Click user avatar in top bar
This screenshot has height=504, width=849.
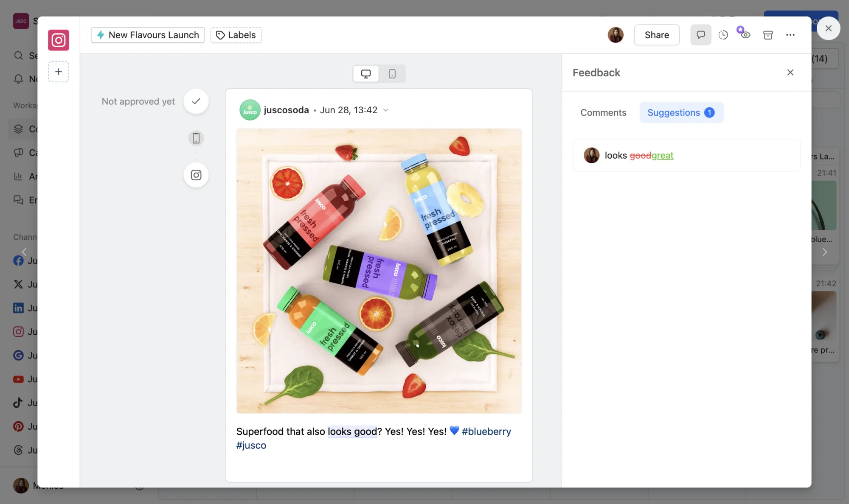click(616, 35)
